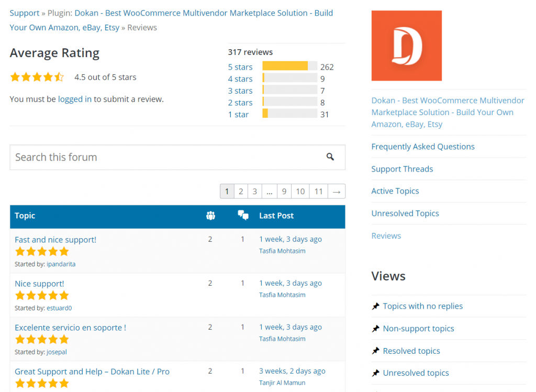The image size is (536, 392).
Task: Click the Dokan plugin logo
Action: pos(406,46)
